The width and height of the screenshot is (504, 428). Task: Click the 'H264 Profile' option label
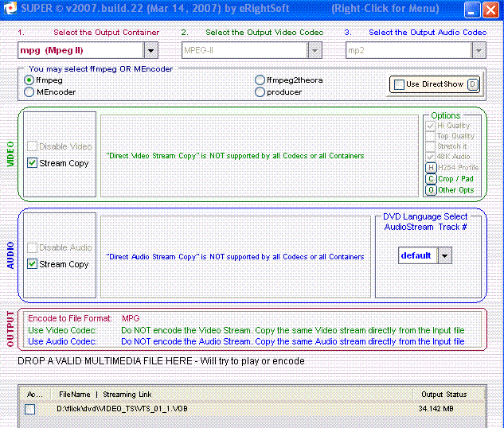pos(459,168)
